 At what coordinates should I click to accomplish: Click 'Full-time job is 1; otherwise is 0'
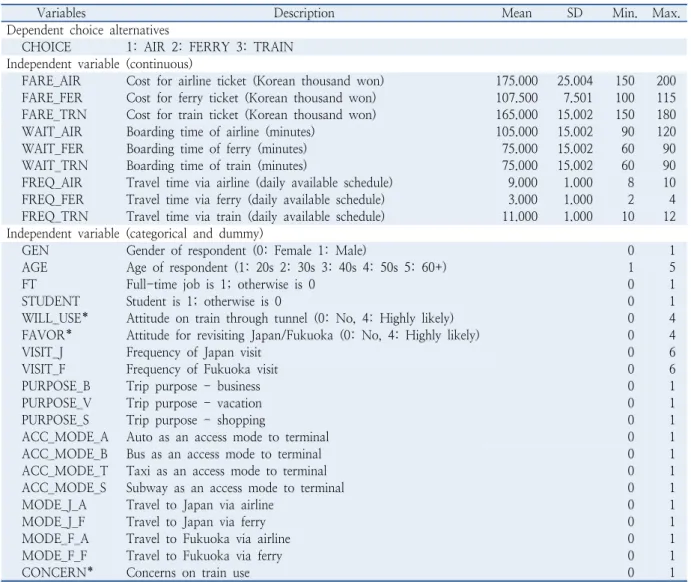221,285
